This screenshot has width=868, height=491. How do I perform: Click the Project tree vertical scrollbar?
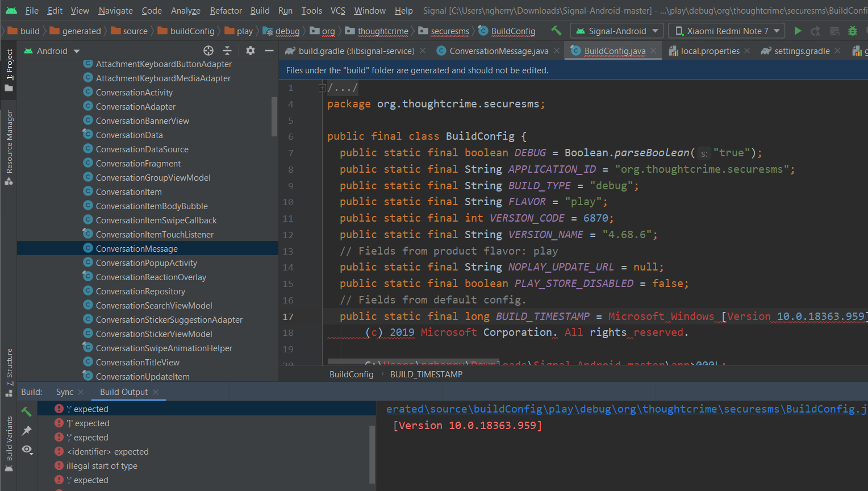[274, 116]
